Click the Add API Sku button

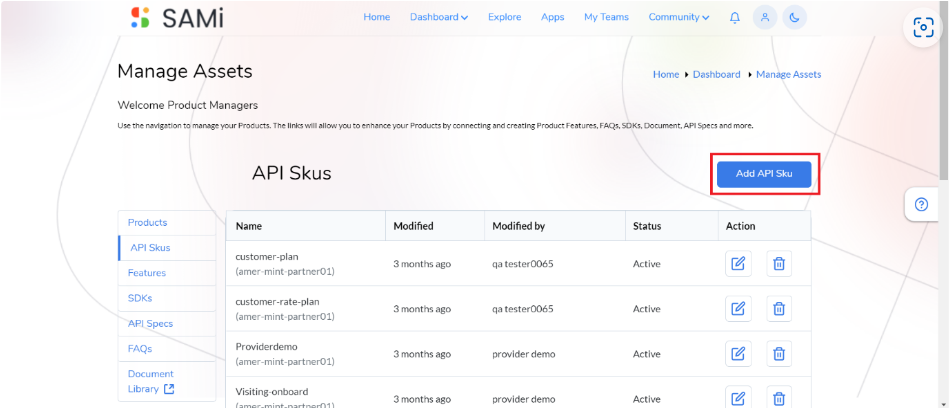coord(764,174)
